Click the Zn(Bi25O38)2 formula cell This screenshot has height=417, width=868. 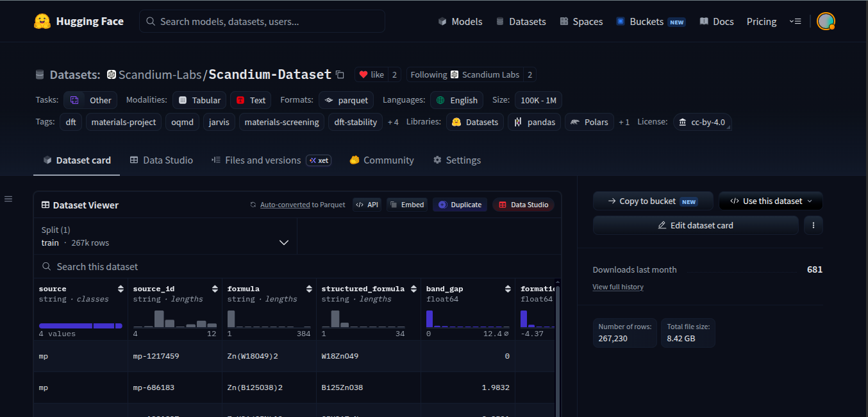pyautogui.click(x=269, y=387)
